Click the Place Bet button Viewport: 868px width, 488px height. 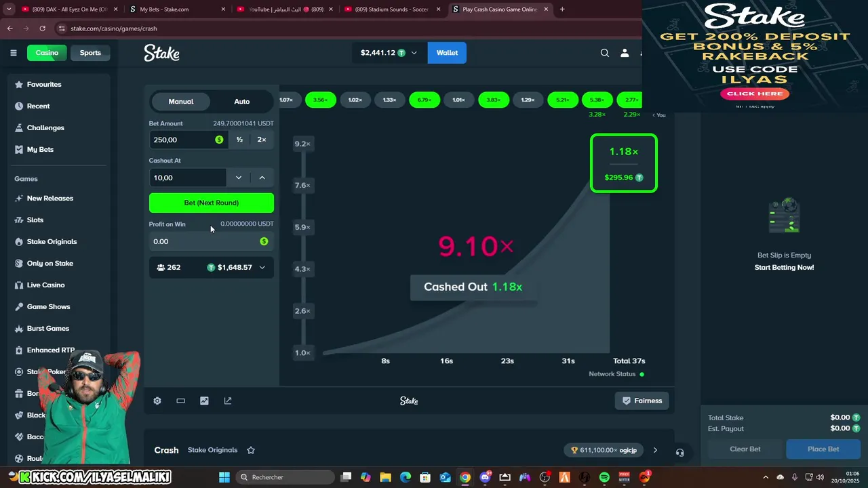tap(823, 449)
